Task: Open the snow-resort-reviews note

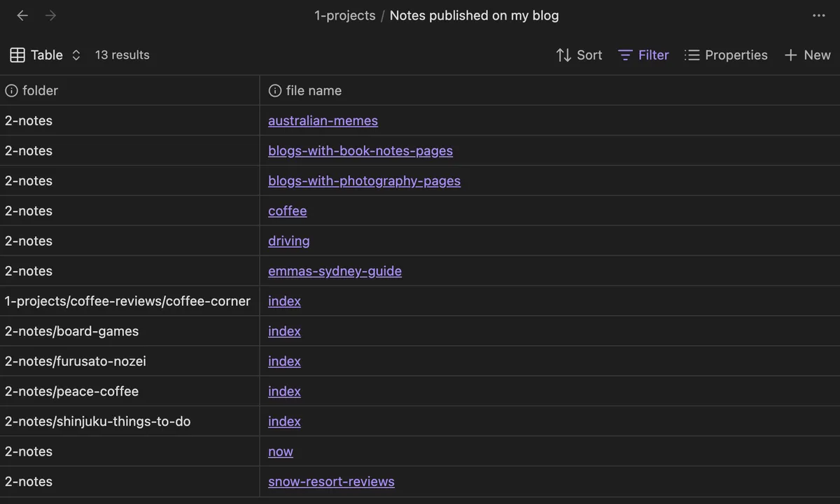Action: click(331, 482)
